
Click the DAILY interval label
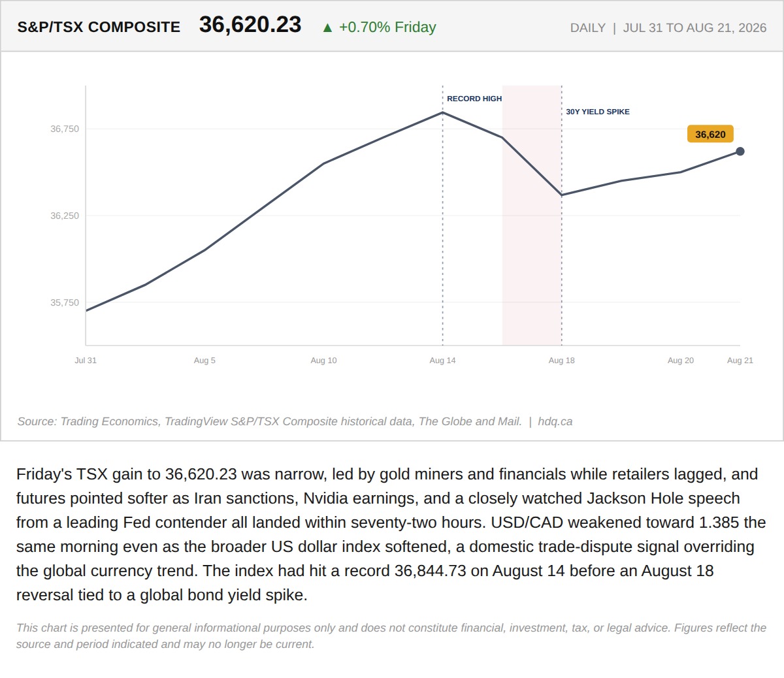587,28
